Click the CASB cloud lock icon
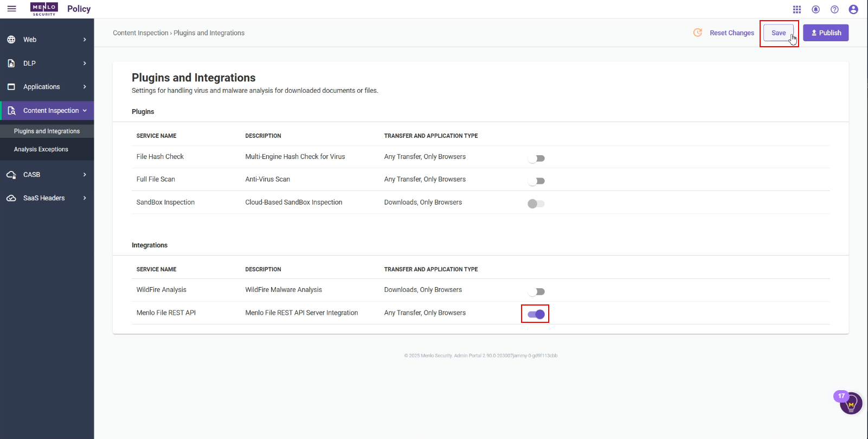 click(11, 175)
